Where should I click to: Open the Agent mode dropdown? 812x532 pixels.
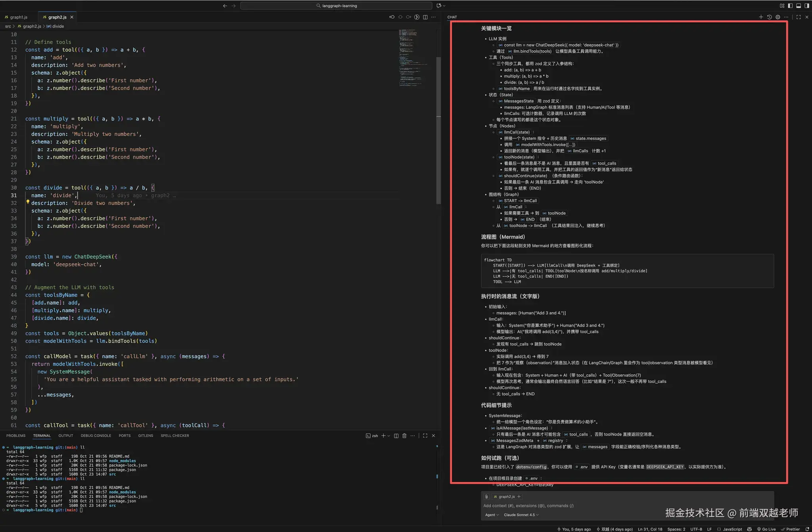(492, 515)
